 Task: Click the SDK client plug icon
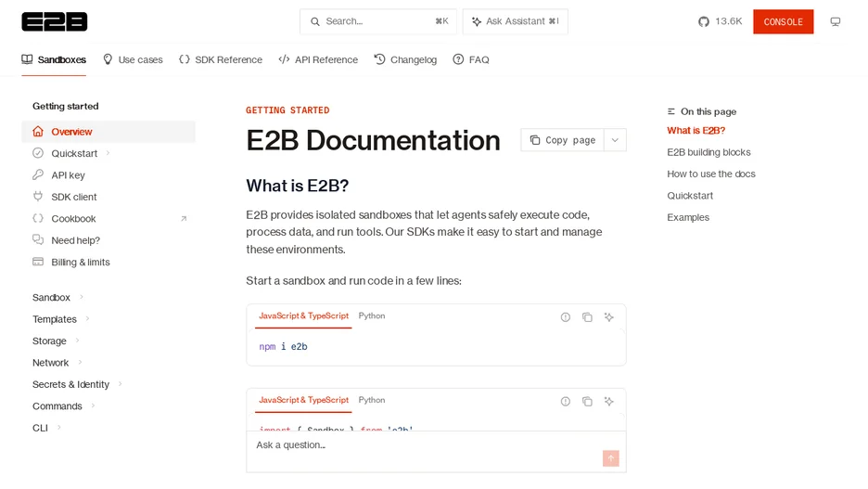coord(38,196)
